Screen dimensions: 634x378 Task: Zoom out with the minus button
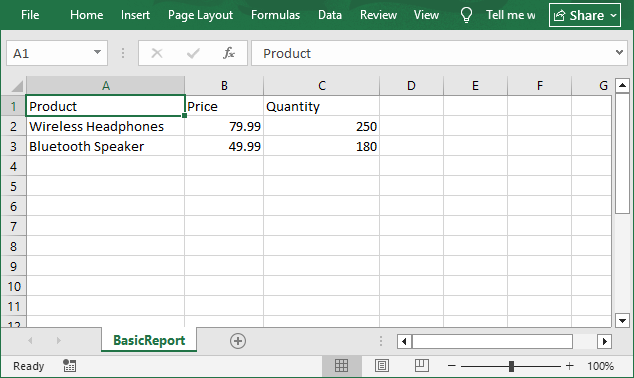click(x=452, y=366)
